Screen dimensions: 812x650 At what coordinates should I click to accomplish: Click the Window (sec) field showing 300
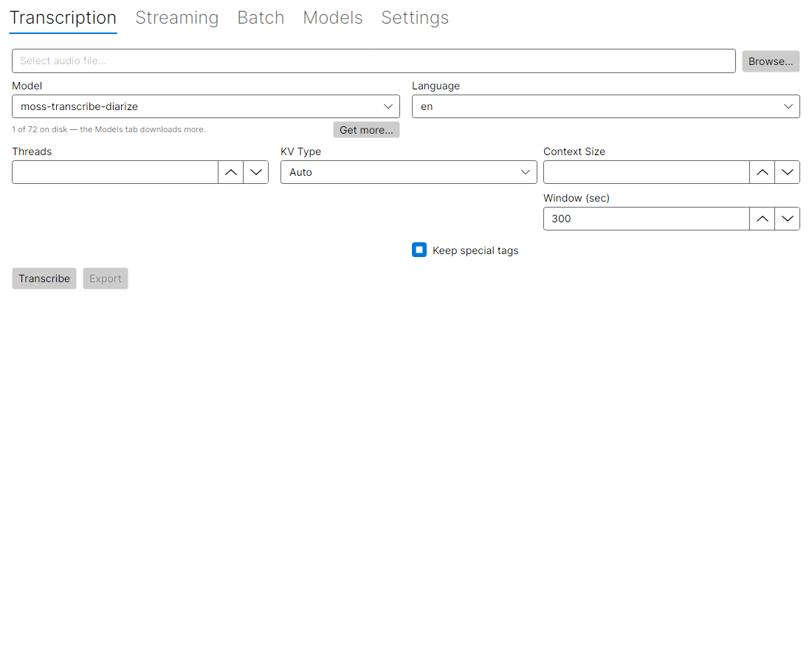[x=647, y=219]
